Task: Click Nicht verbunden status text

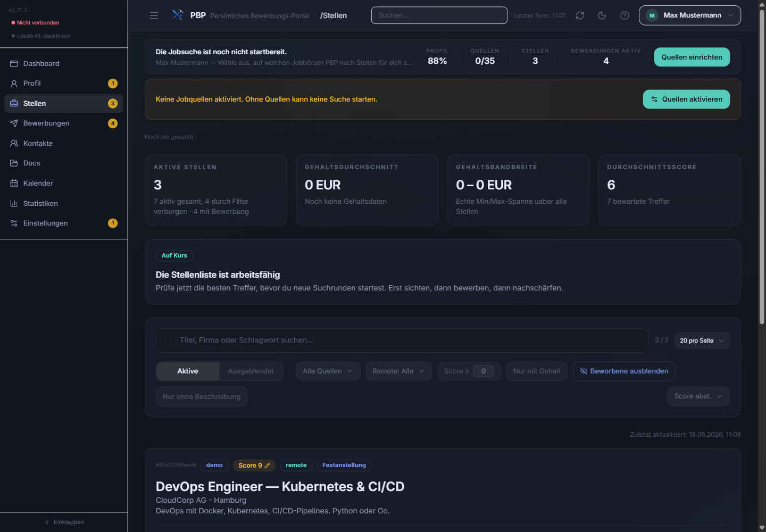Action: click(38, 23)
